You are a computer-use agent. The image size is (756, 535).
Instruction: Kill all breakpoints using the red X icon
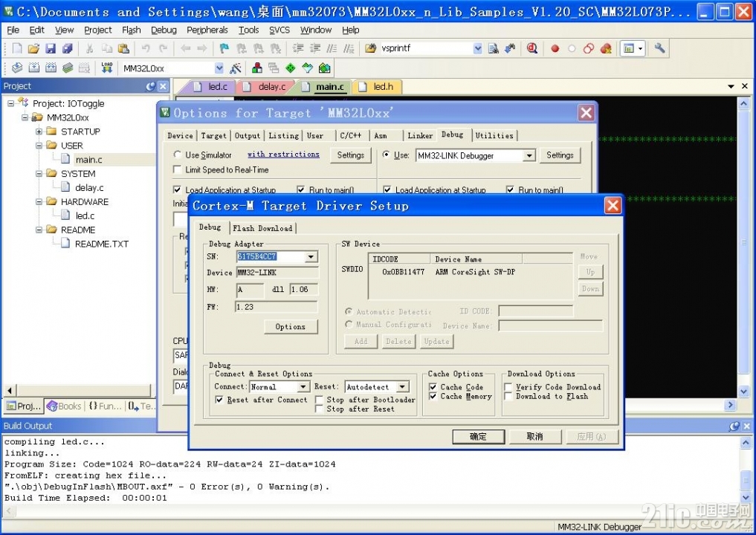point(606,48)
